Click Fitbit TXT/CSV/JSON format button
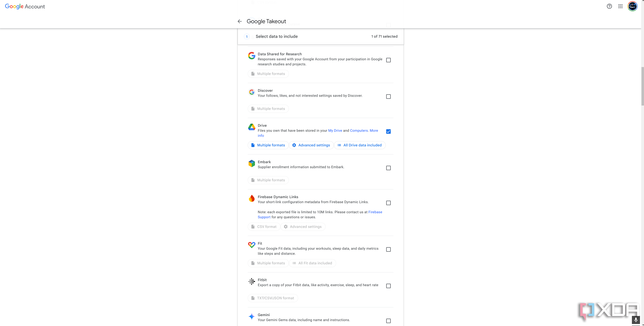Viewport: 644px width, 326px height. click(273, 298)
